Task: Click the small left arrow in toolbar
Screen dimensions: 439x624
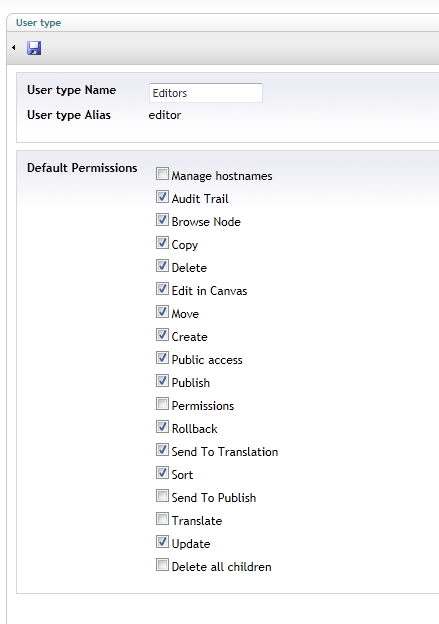Action: [14, 48]
